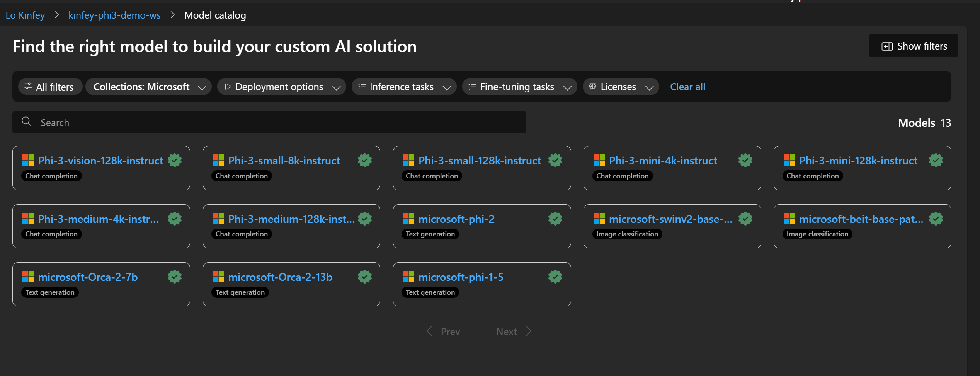Viewport: 980px width, 376px height.
Task: Click verified badge on Phi-3-small-128k-instruct card
Action: 555,160
